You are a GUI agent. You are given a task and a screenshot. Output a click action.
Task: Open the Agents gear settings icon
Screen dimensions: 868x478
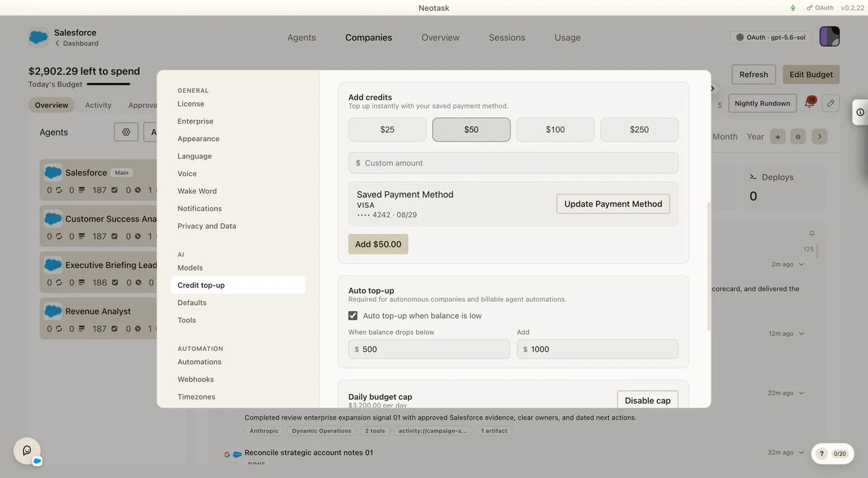point(126,132)
